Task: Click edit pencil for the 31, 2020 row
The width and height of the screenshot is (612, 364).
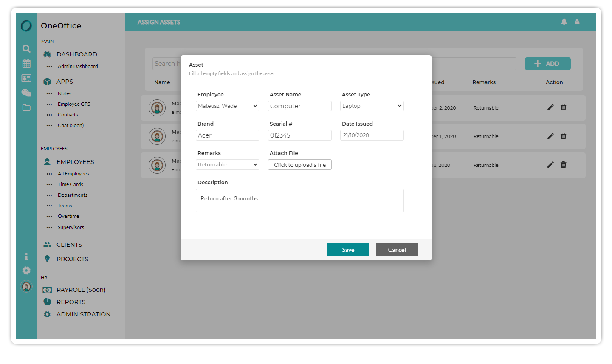Action: click(x=550, y=165)
